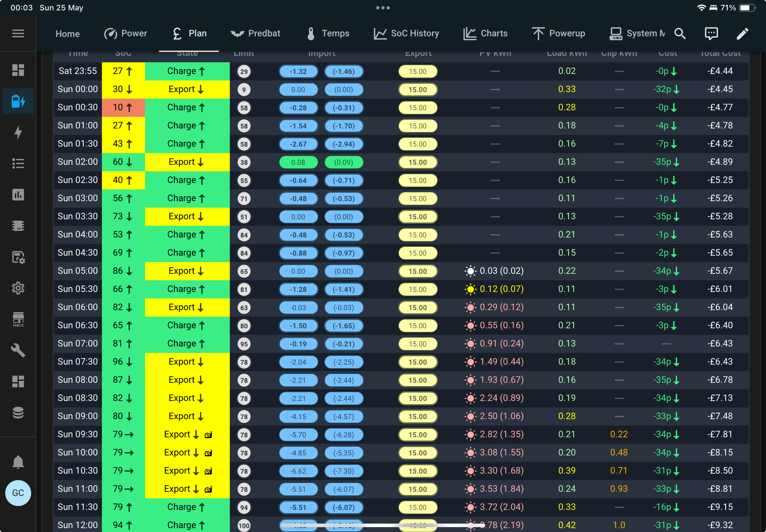Open the Temps tab
This screenshot has width=766, height=532.
pyautogui.click(x=328, y=33)
